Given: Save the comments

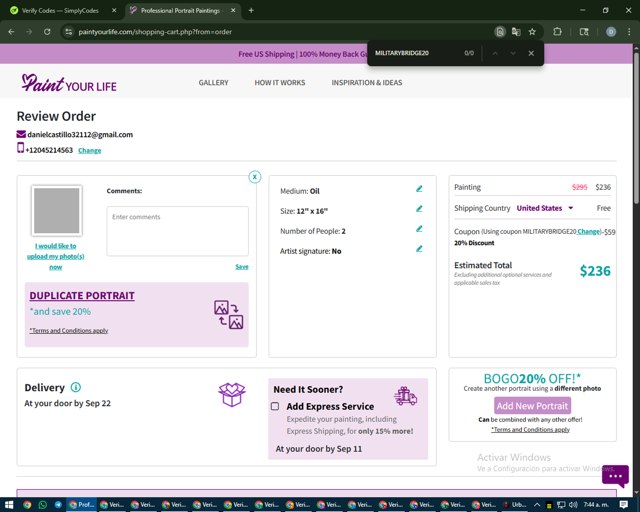Looking at the screenshot, I should (242, 267).
